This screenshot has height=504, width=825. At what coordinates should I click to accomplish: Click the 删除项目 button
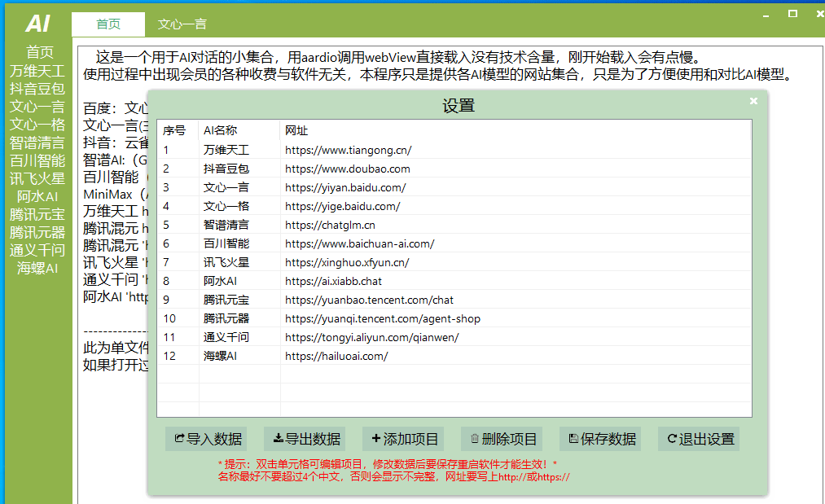[x=502, y=439]
